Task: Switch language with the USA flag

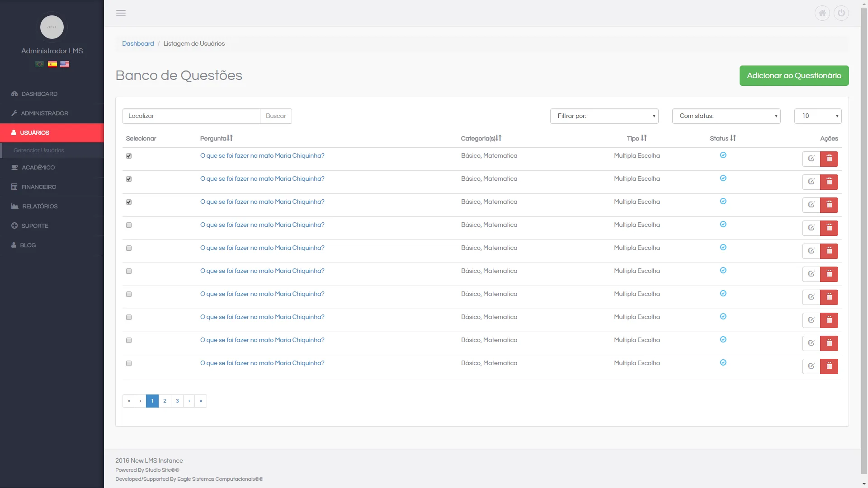Action: click(x=65, y=64)
